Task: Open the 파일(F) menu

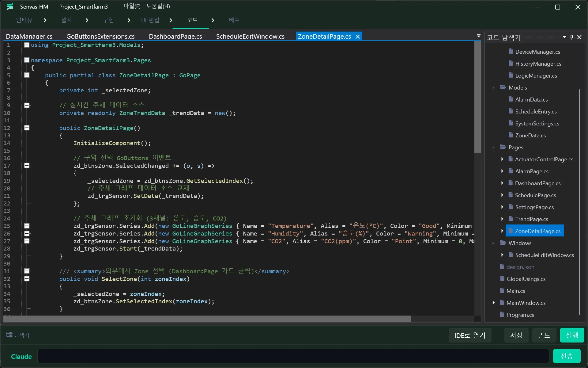Action: [131, 6]
